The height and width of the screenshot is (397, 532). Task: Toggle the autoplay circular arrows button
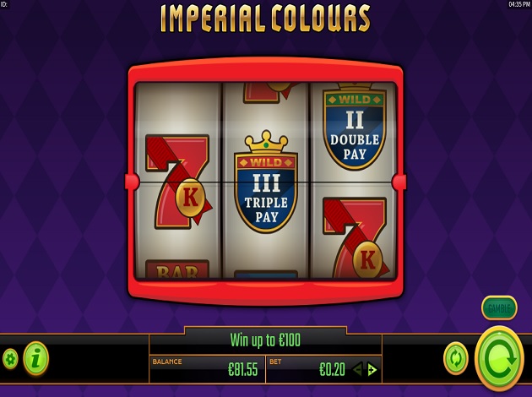point(456,359)
